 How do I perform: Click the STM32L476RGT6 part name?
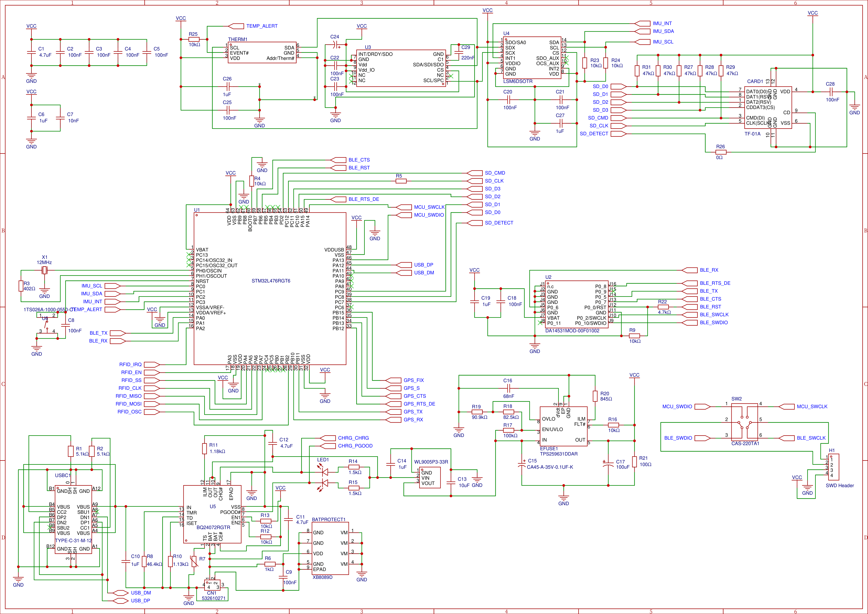271,281
